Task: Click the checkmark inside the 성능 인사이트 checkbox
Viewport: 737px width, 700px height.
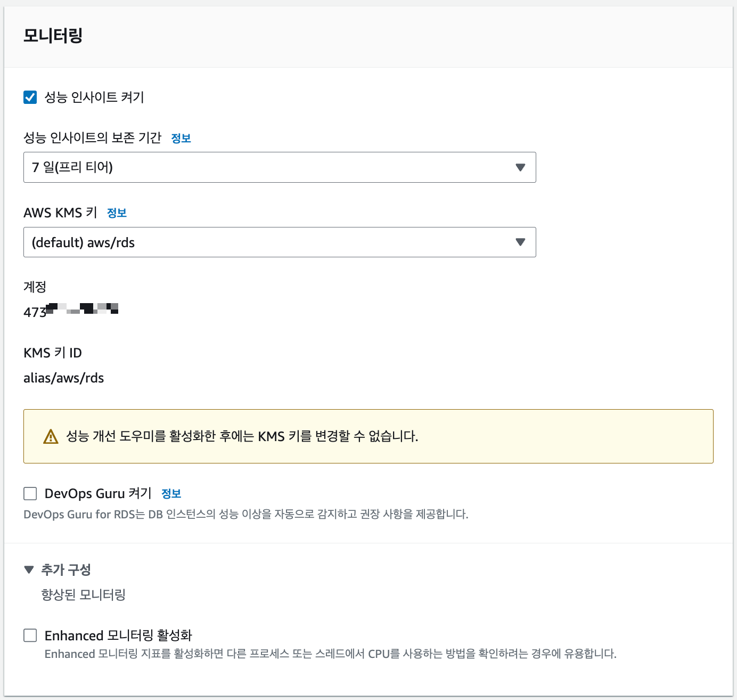Action: [x=30, y=97]
